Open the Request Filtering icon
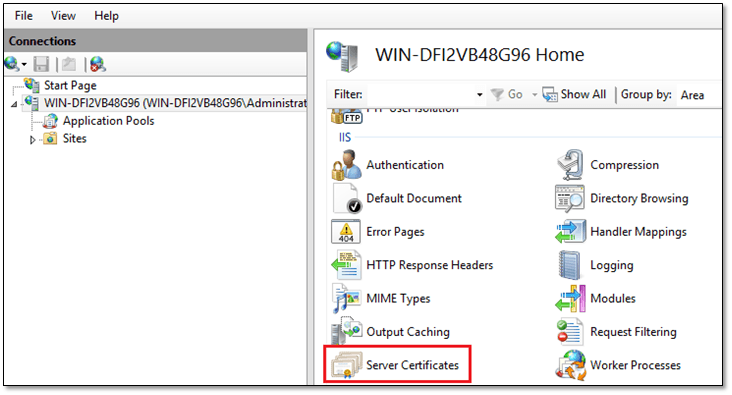Image resolution: width=732 pixels, height=395 pixels. [x=570, y=332]
